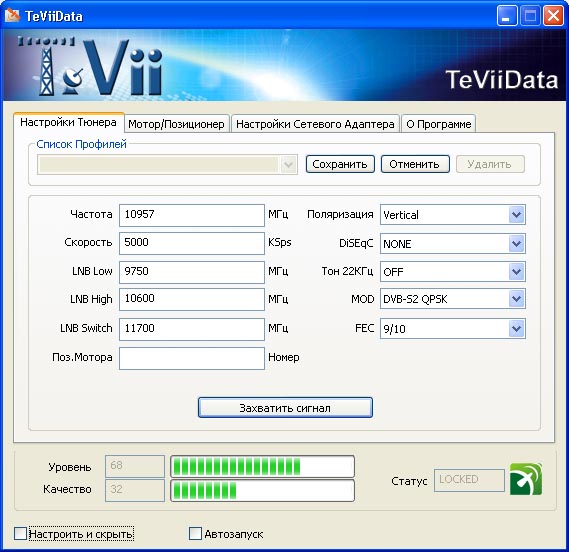Toggle the Автозапуск checkbox
Screen dimensions: 569x552
(195, 533)
